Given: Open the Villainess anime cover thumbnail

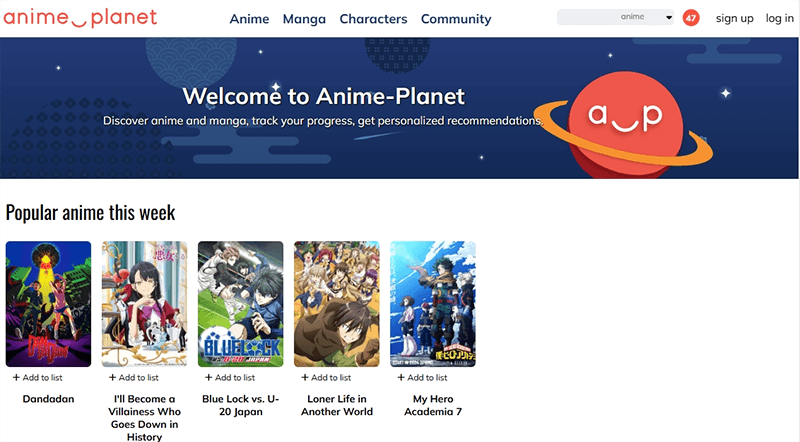Looking at the screenshot, I should point(144,304).
